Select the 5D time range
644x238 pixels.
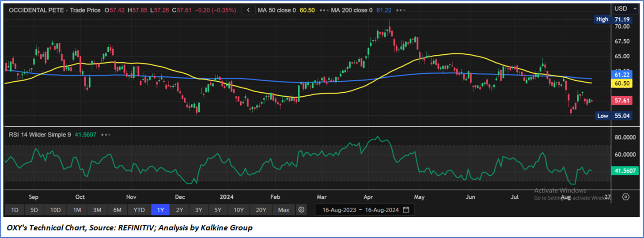[34, 209]
